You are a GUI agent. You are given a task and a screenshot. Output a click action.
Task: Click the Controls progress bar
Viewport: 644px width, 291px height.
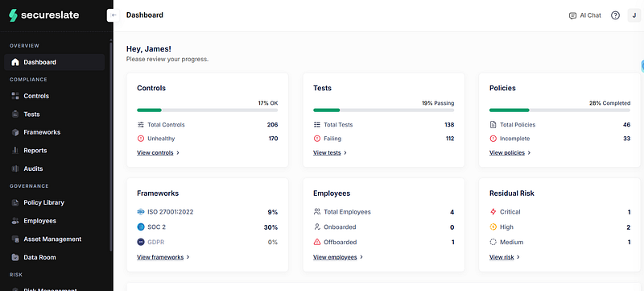pyautogui.click(x=207, y=110)
